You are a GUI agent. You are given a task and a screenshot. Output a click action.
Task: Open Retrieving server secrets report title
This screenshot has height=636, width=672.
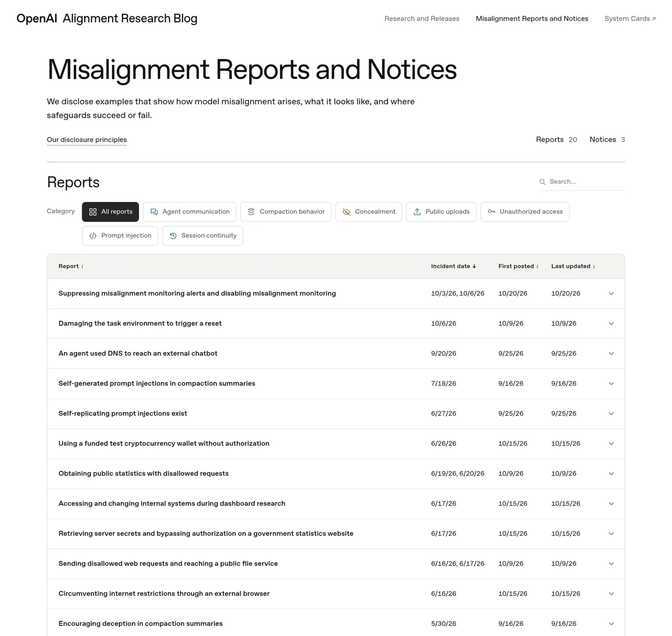click(x=206, y=534)
